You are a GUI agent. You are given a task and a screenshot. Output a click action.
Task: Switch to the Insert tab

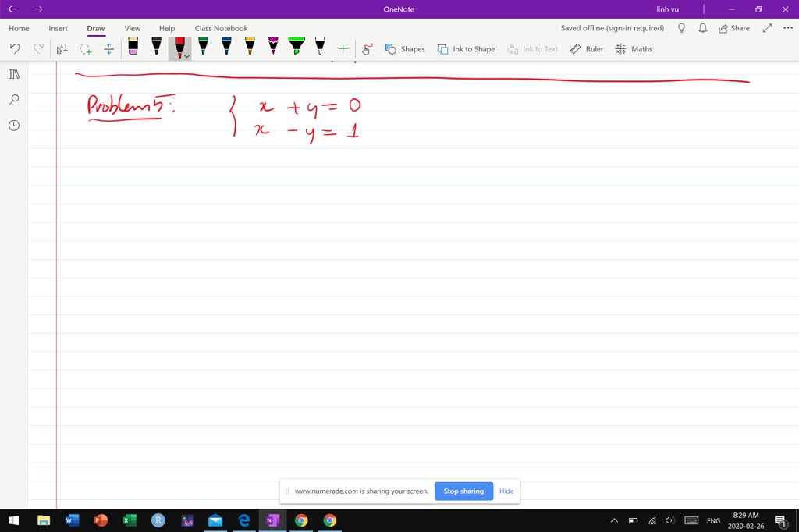(58, 27)
